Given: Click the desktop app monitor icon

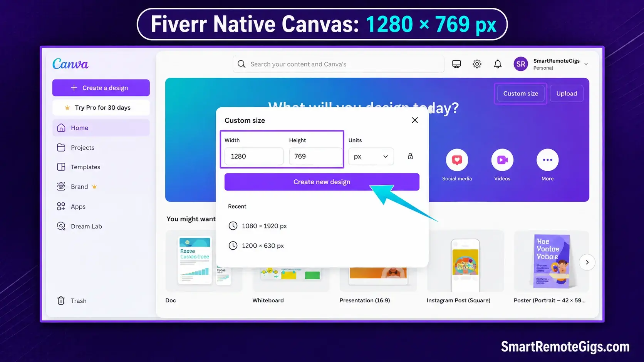Looking at the screenshot, I should pos(456,64).
